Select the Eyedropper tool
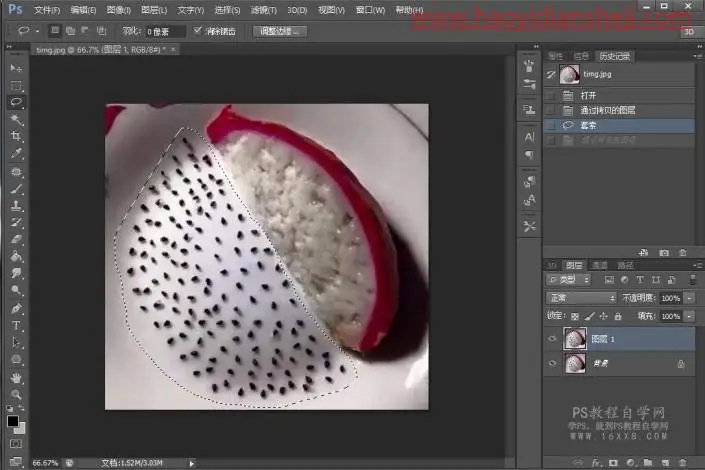The image size is (705, 470). click(x=16, y=154)
